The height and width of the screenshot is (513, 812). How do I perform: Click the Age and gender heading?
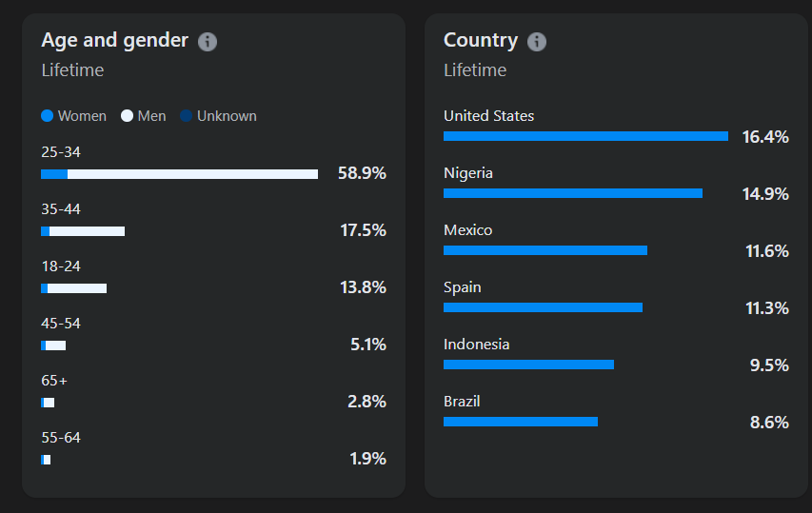click(115, 41)
